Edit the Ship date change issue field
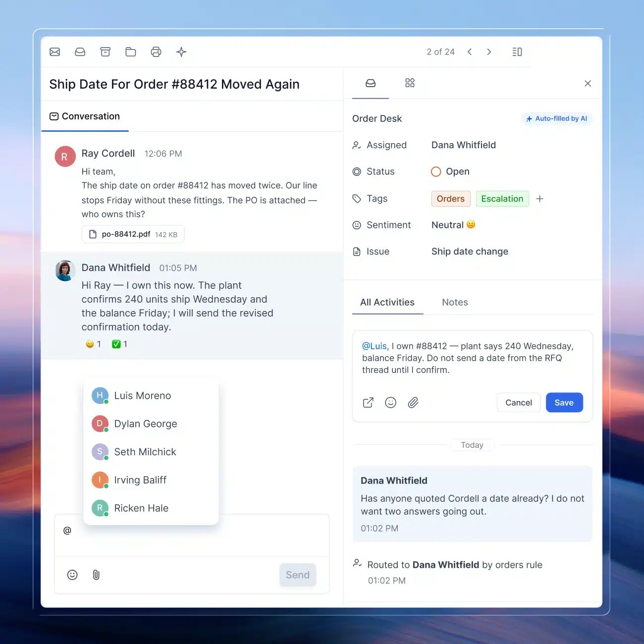644x644 pixels. point(470,252)
